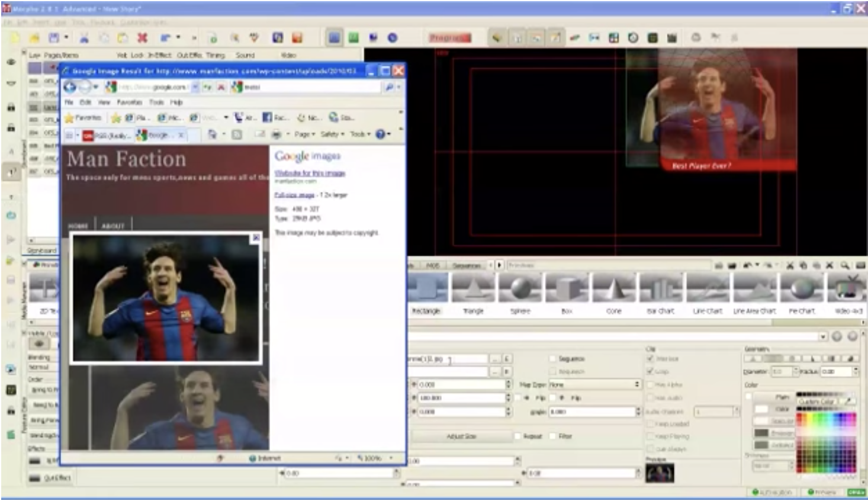Open the browser File menu
The image size is (868, 501).
69,102
